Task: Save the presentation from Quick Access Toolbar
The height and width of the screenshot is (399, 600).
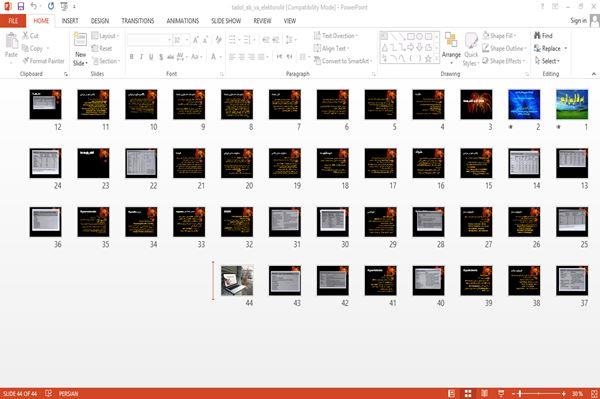Action: point(21,6)
